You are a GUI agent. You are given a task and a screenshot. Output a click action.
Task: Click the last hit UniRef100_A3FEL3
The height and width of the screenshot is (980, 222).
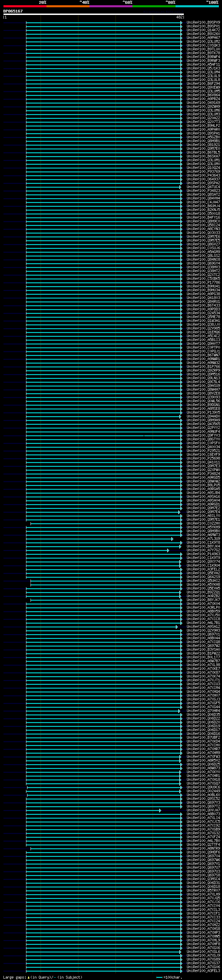(x=203, y=971)
